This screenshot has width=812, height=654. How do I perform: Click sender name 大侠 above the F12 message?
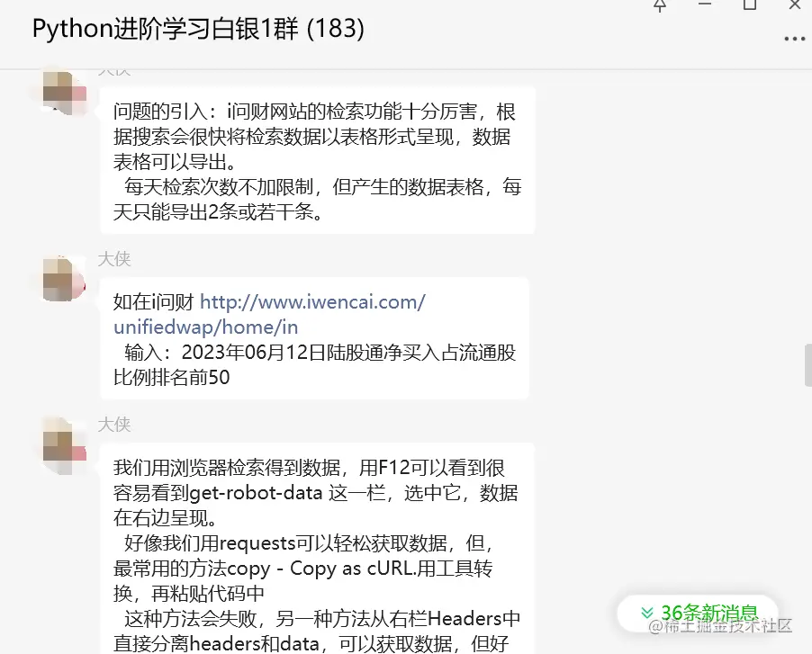[114, 425]
